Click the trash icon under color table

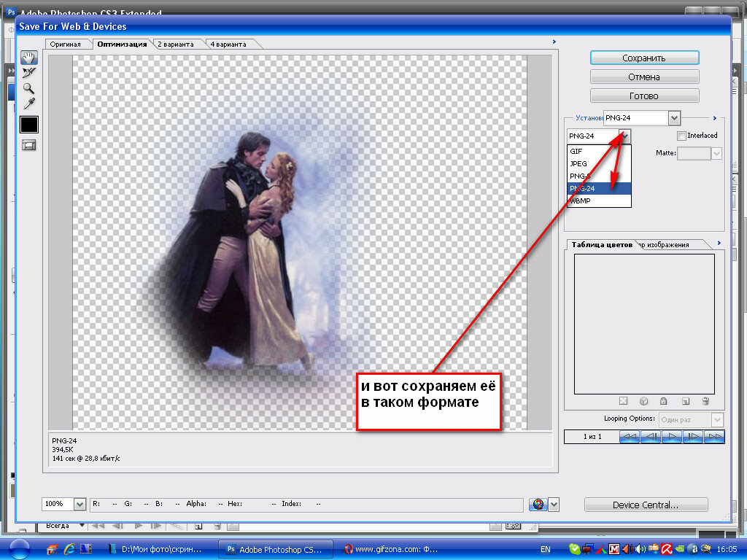pos(705,401)
